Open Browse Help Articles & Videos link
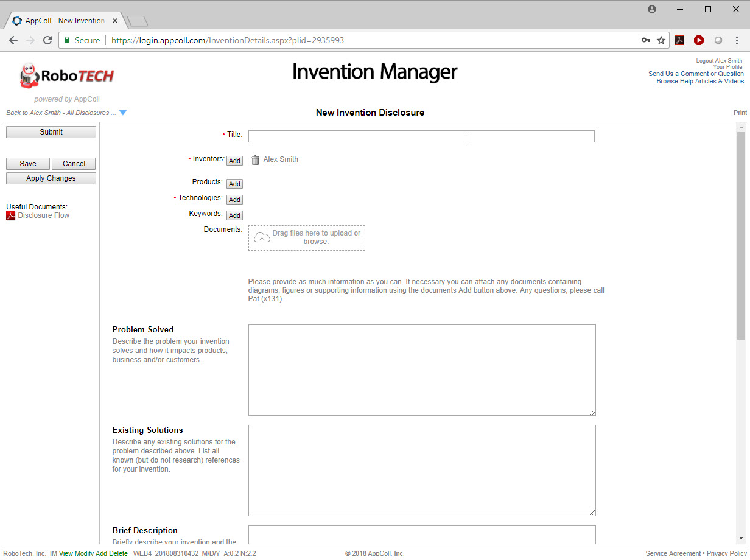The image size is (750, 560). [699, 82]
